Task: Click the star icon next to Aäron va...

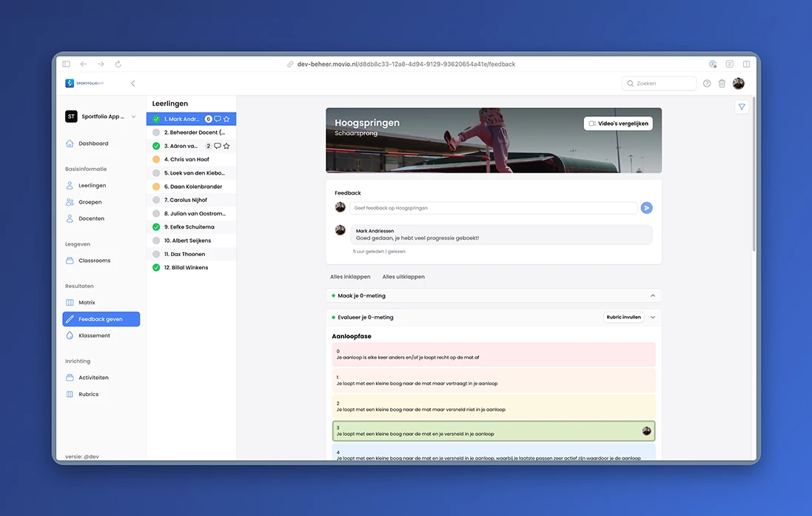Action: pos(227,146)
